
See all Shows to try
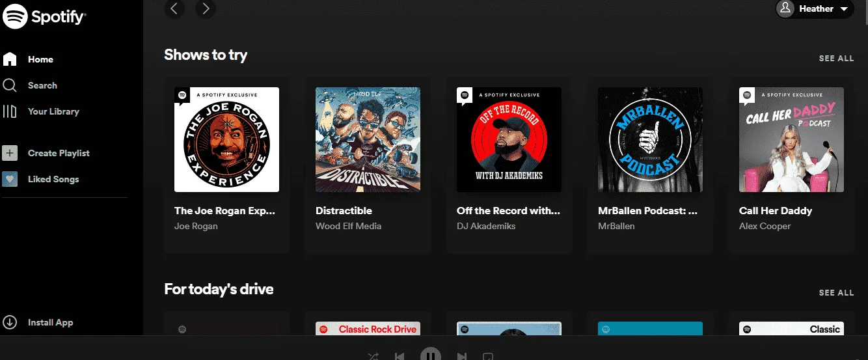(x=836, y=58)
